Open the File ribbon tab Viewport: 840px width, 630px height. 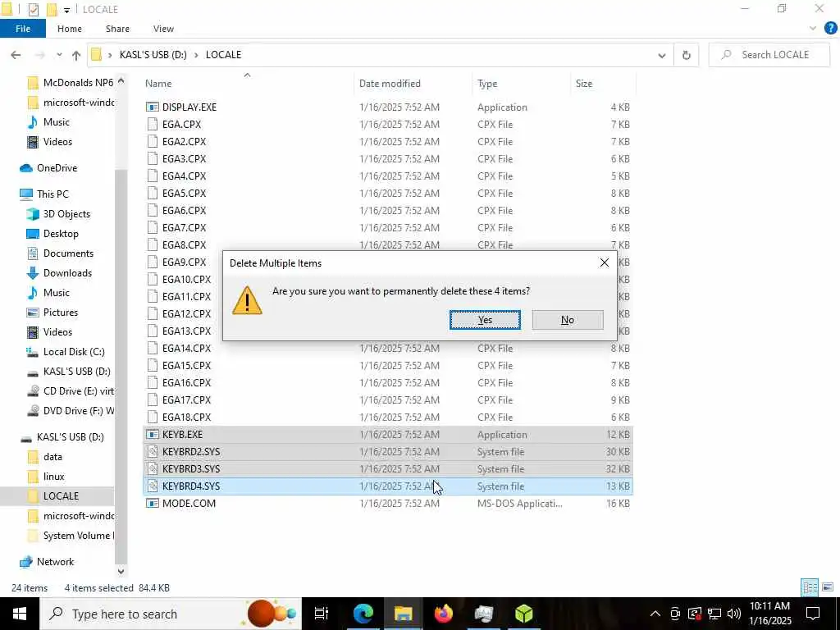22,29
